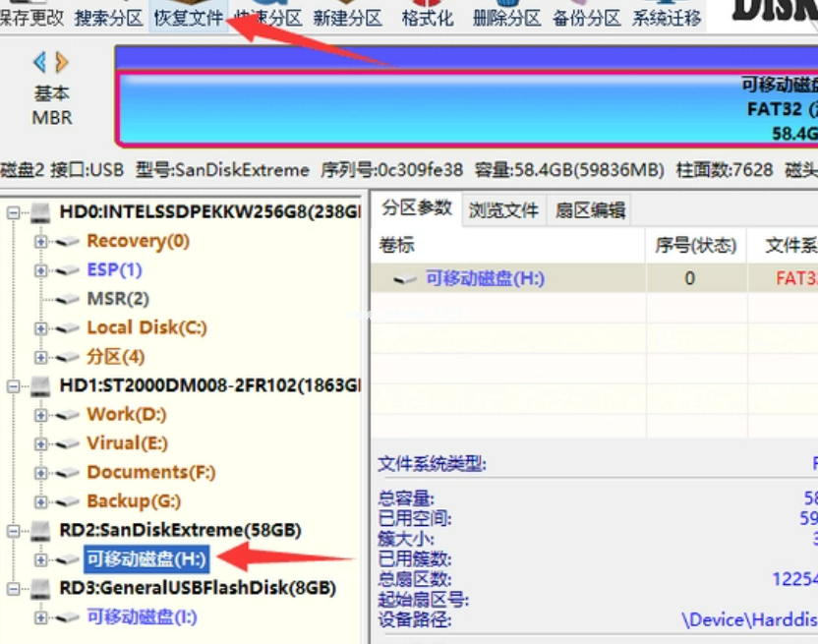818x644 pixels.
Task: Switch to the 扇区编辑 tab
Action: point(589,209)
